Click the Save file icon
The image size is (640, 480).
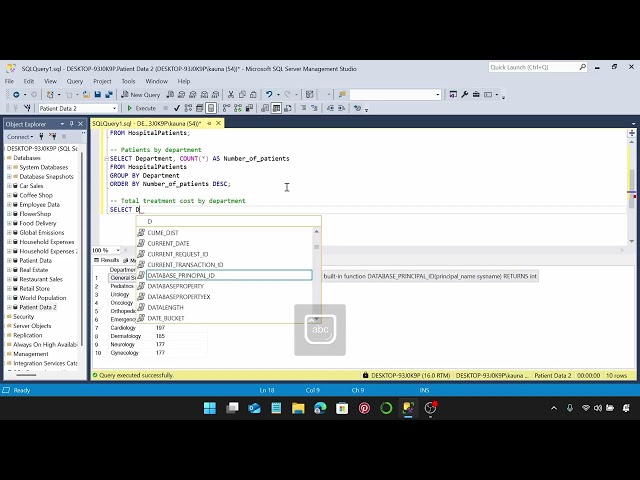tap(98, 95)
